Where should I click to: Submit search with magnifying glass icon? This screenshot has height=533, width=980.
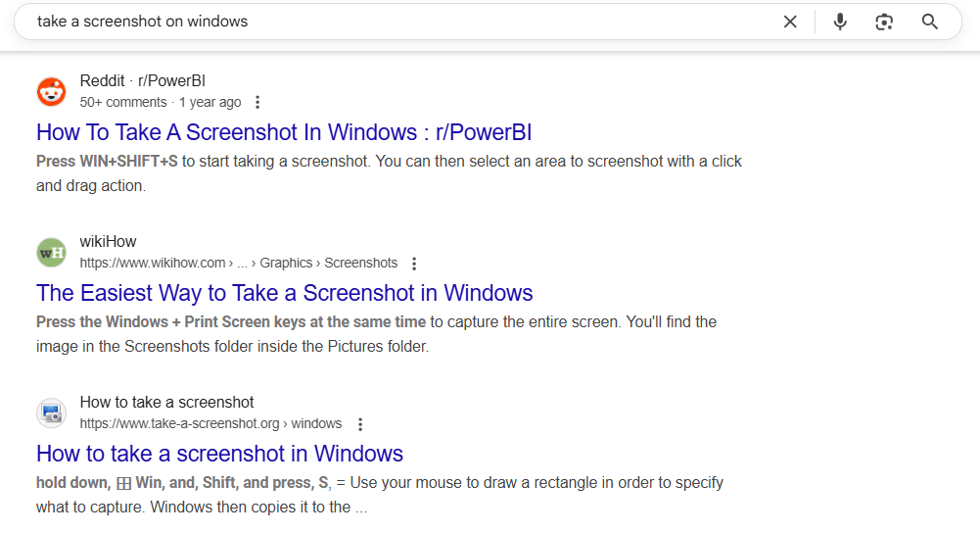929,22
